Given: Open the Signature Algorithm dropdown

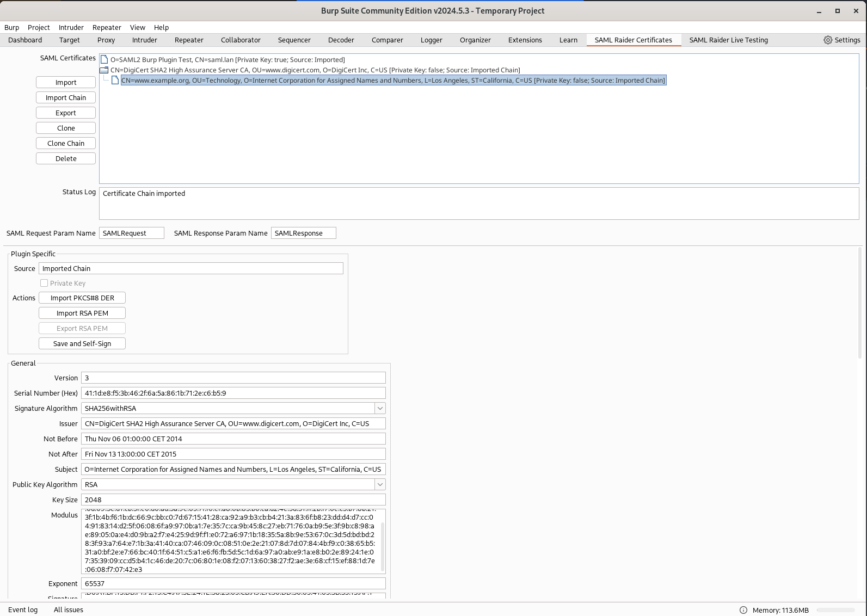Looking at the screenshot, I should click(x=380, y=408).
